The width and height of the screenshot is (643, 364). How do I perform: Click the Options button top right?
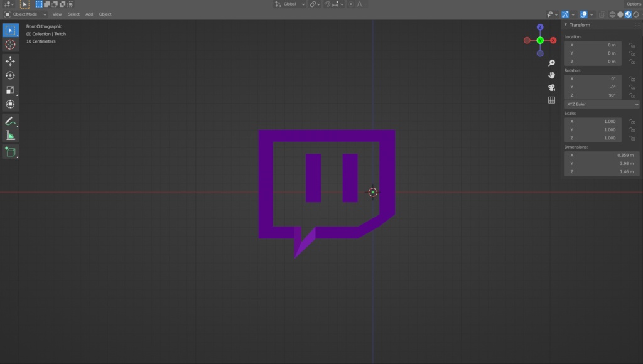(x=634, y=3)
